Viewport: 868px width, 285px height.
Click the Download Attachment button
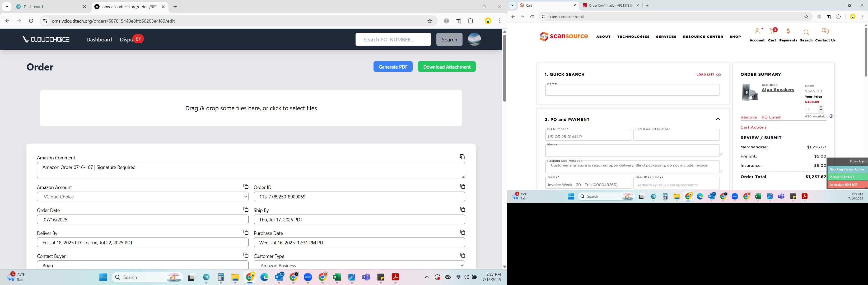click(446, 66)
